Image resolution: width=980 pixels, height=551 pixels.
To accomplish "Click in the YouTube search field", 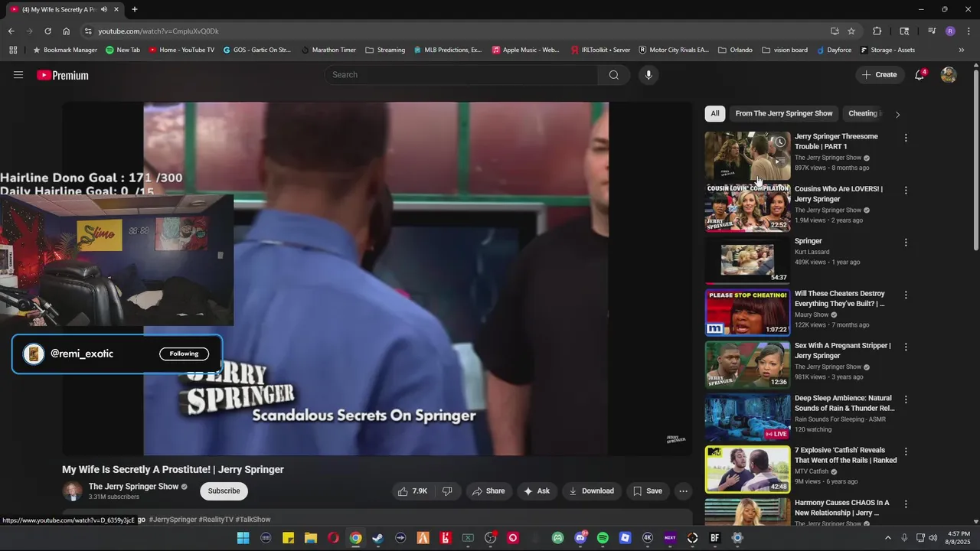I will 462,75.
